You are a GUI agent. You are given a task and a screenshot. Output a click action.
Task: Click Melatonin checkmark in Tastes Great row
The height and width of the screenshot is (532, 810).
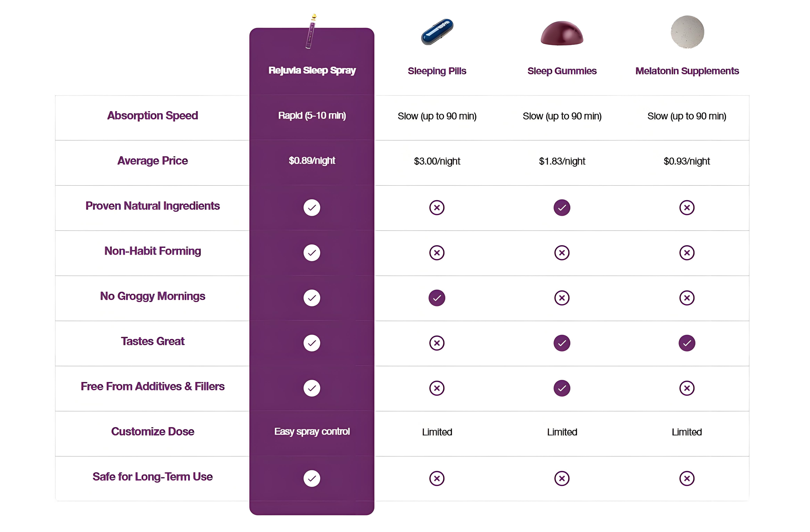pos(687,343)
